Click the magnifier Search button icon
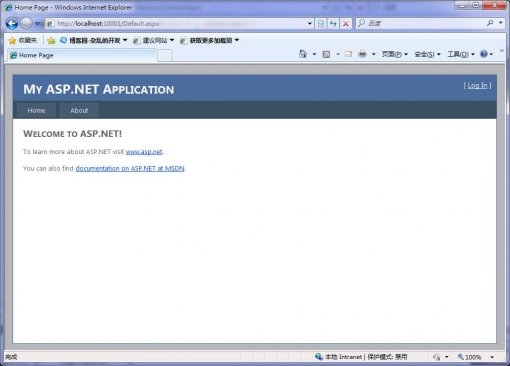 [x=490, y=23]
